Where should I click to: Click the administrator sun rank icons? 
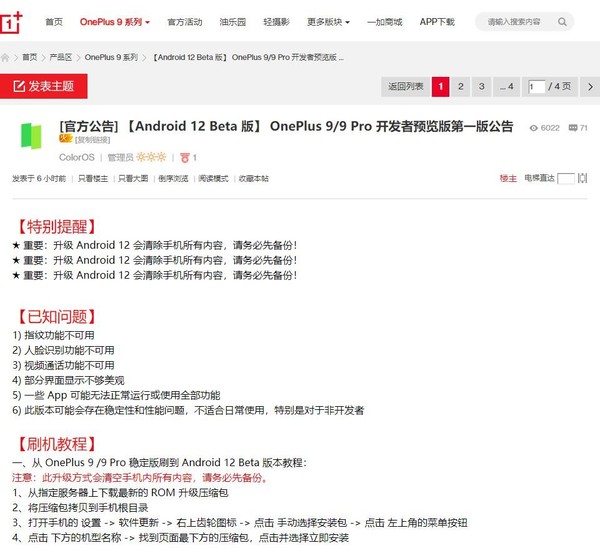[x=151, y=157]
